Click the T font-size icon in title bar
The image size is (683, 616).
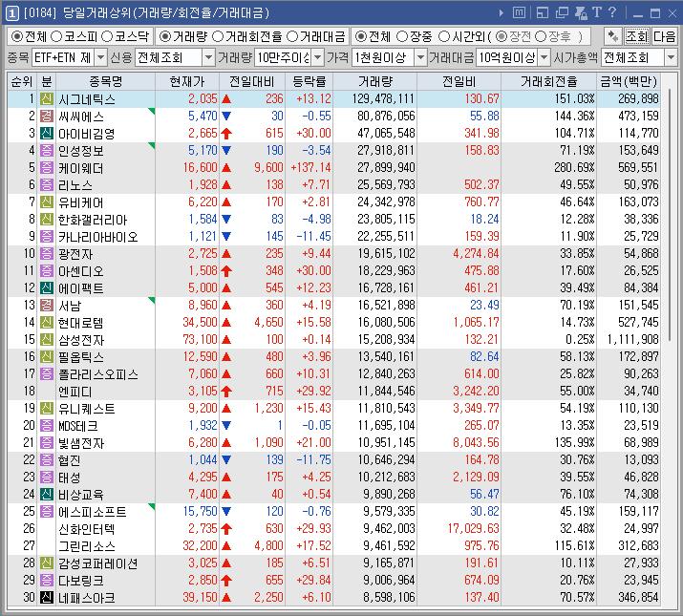pos(597,12)
